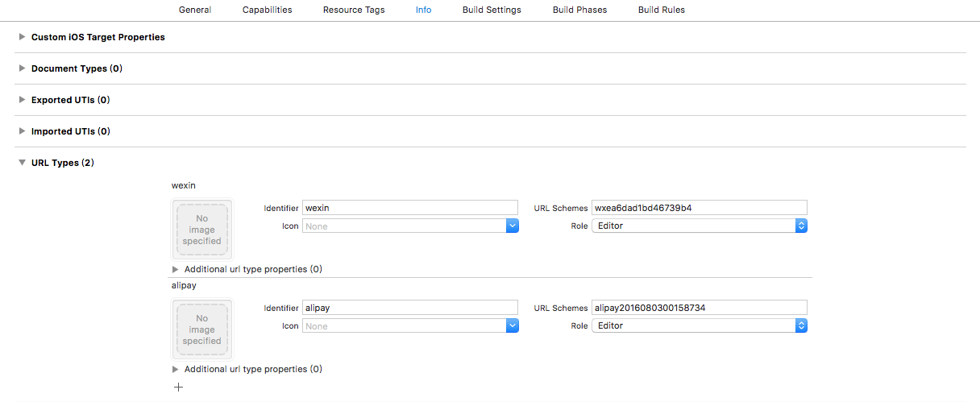Viewport: 980px width, 402px height.
Task: Open the General tab
Action: click(195, 10)
